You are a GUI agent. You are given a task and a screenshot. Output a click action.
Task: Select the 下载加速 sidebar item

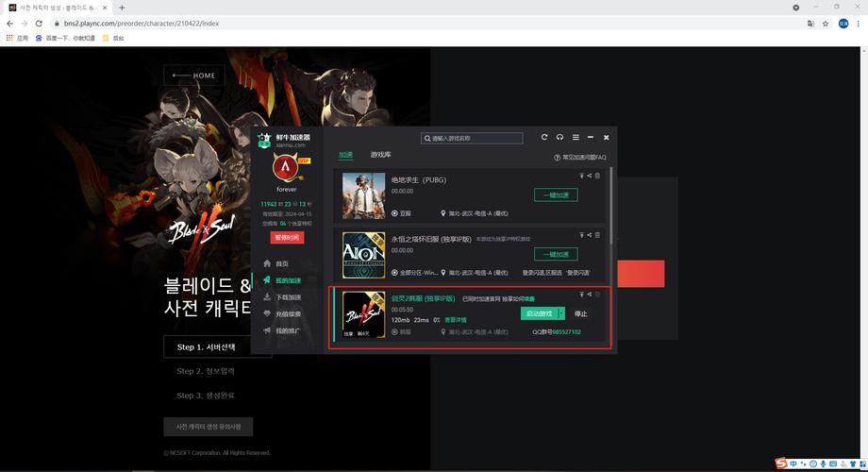[x=288, y=297]
